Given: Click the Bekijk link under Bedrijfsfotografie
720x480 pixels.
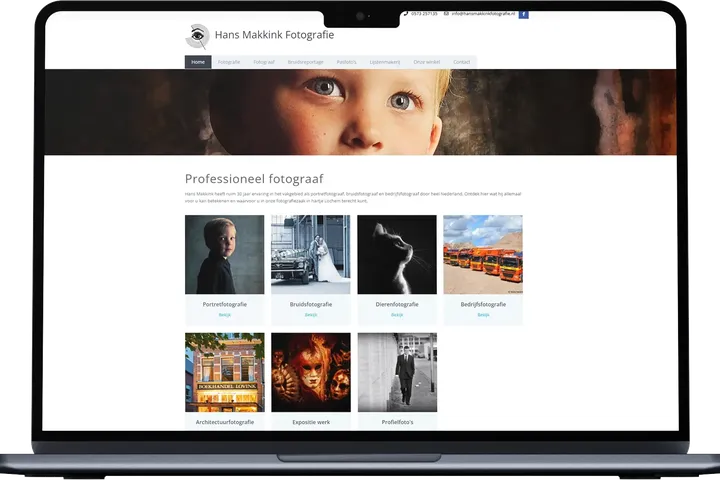Looking at the screenshot, I should (483, 314).
